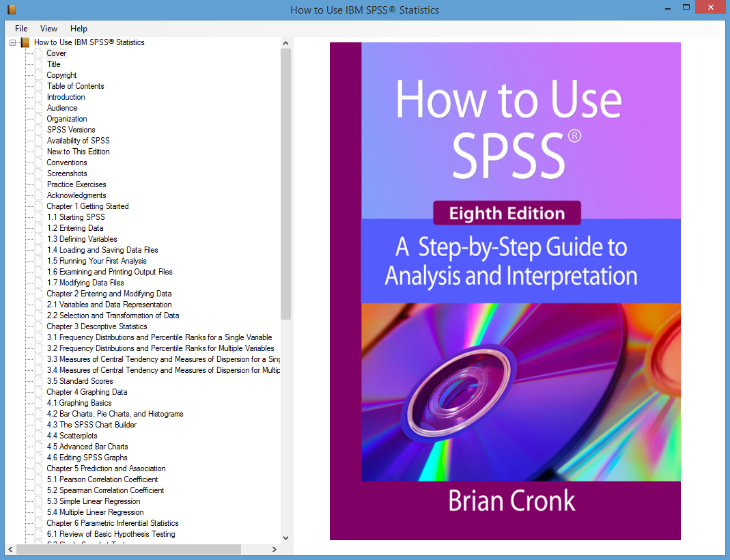Open Chapter 5 Prediction and Association
Viewport: 730px width, 560px height.
(x=106, y=468)
